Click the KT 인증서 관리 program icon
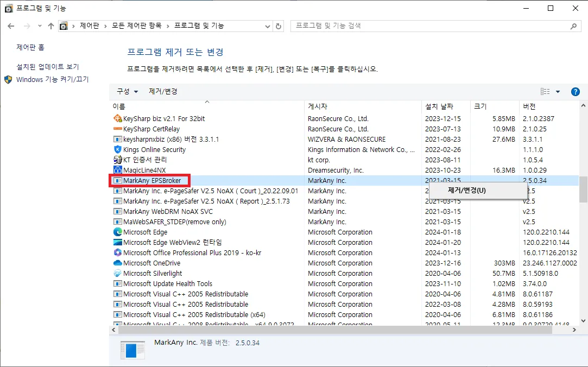 [x=117, y=160]
